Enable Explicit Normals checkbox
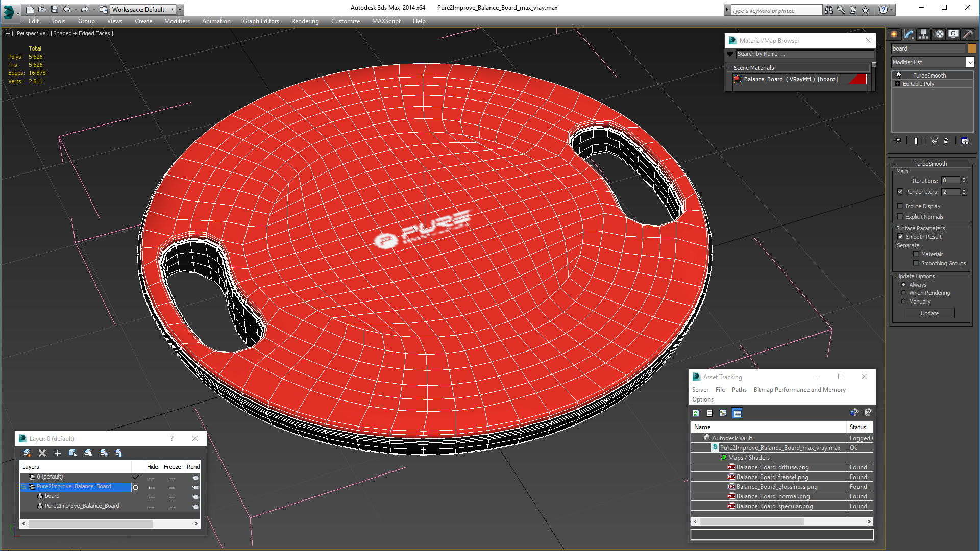This screenshot has width=980, height=551. pos(900,217)
